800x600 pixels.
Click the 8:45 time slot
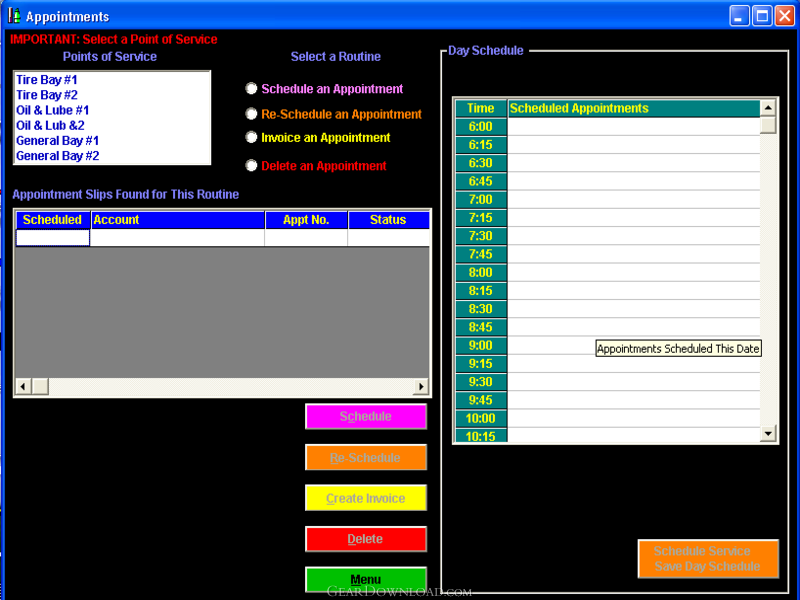pyautogui.click(x=481, y=327)
